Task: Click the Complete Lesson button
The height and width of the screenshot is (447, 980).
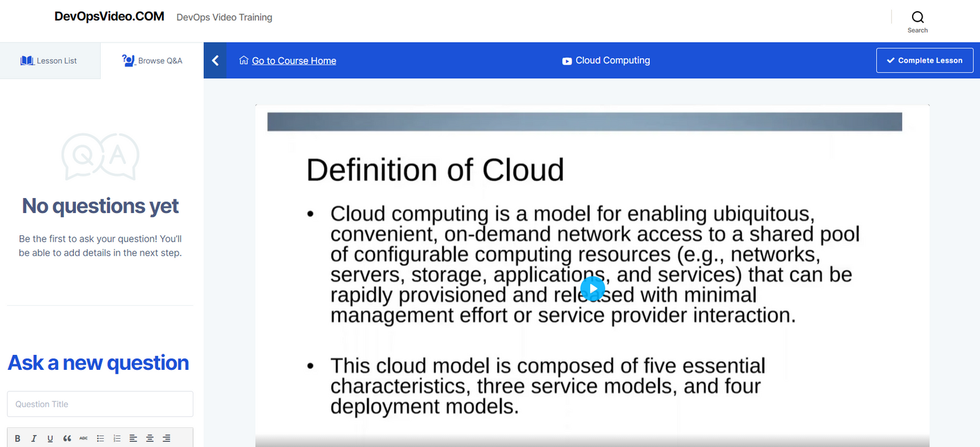Action: pos(924,60)
